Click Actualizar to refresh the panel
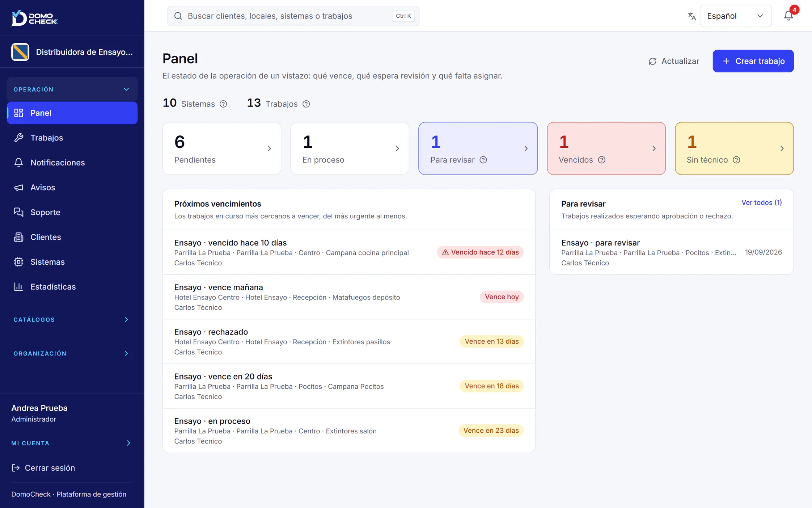 [x=674, y=61]
